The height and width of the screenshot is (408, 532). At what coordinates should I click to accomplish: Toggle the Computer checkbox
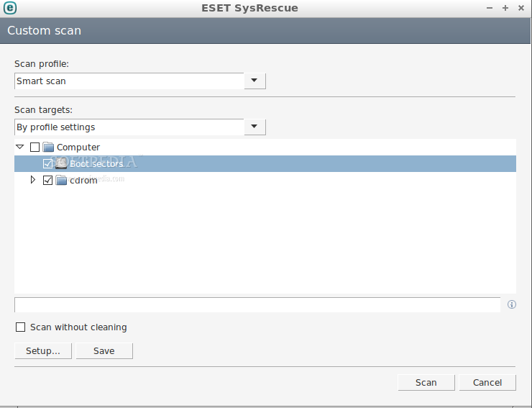tap(35, 147)
